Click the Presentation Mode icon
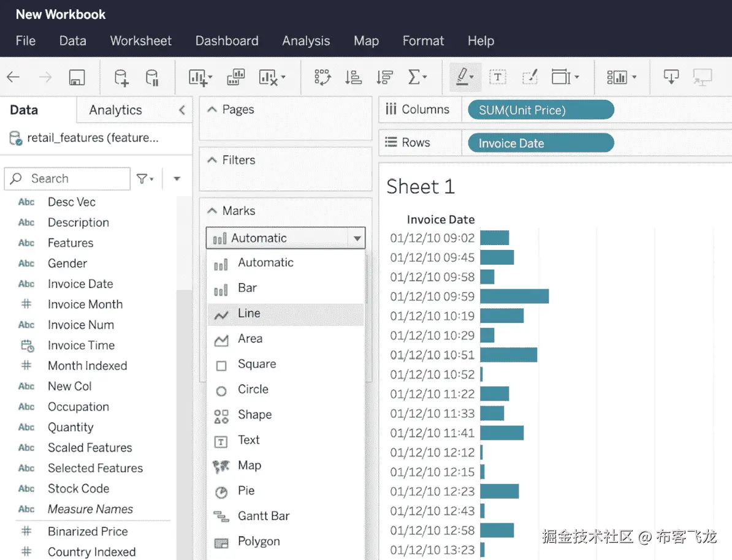The image size is (732, 560). [x=703, y=77]
